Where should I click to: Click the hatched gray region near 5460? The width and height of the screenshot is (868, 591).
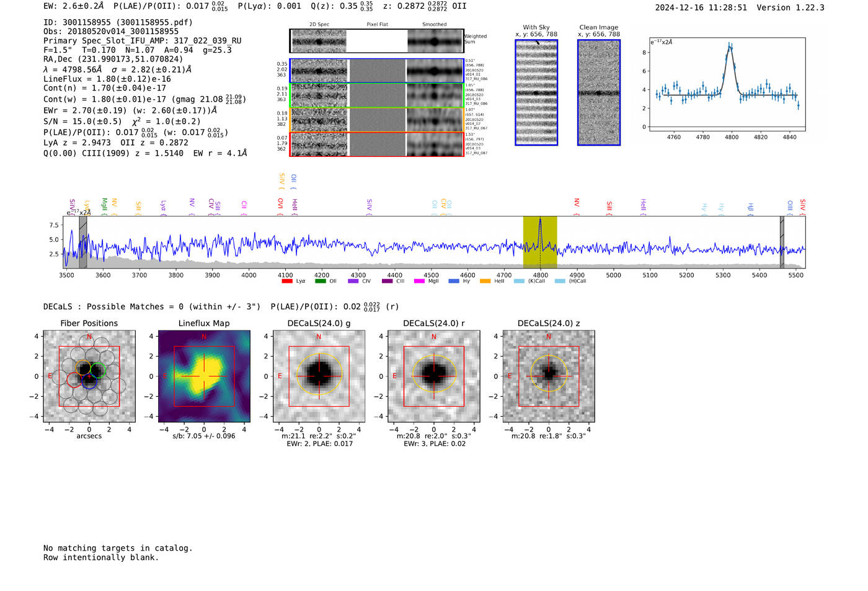coord(782,242)
